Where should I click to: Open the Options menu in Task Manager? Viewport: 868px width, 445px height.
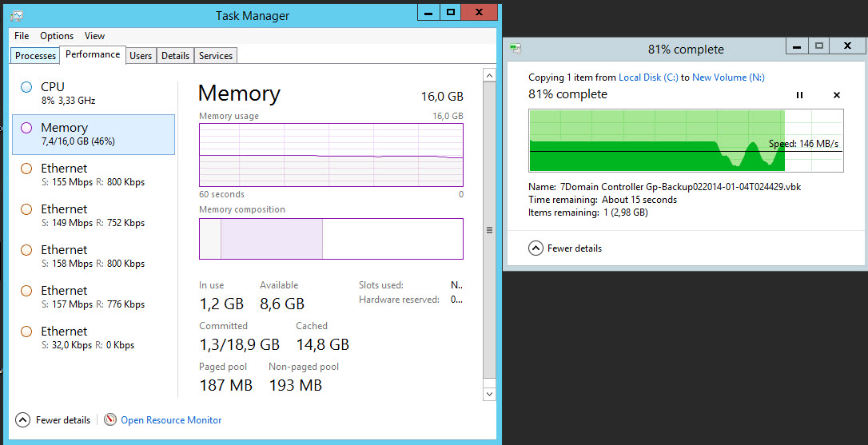pos(57,36)
